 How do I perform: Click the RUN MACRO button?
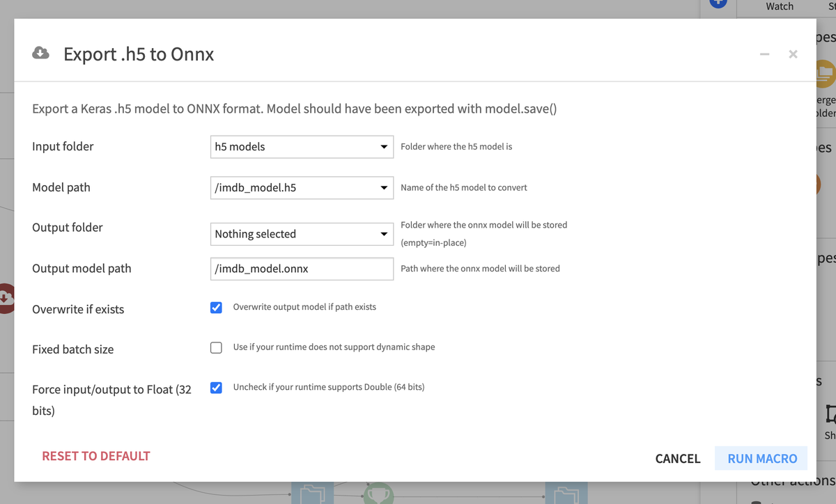762,459
